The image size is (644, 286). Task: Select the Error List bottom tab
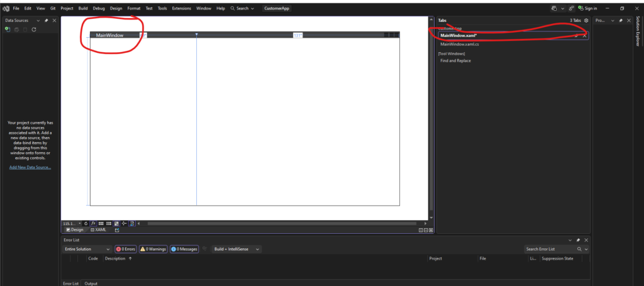pyautogui.click(x=70, y=283)
